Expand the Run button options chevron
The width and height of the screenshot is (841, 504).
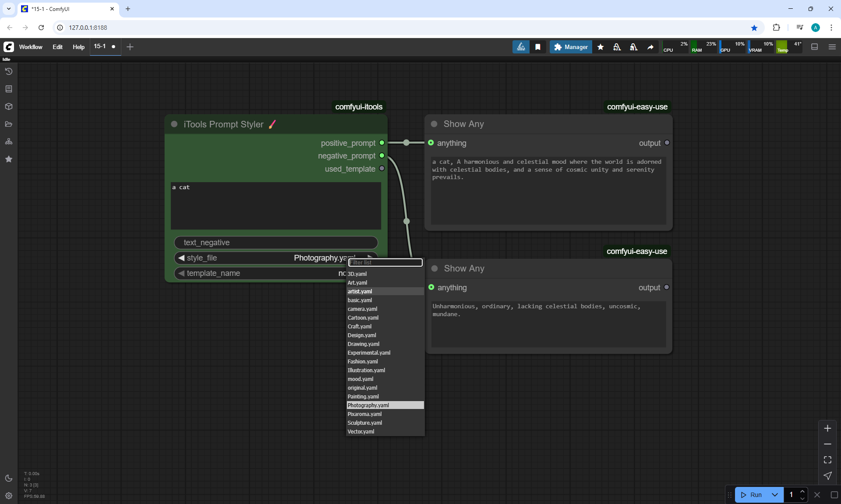pyautogui.click(x=774, y=495)
